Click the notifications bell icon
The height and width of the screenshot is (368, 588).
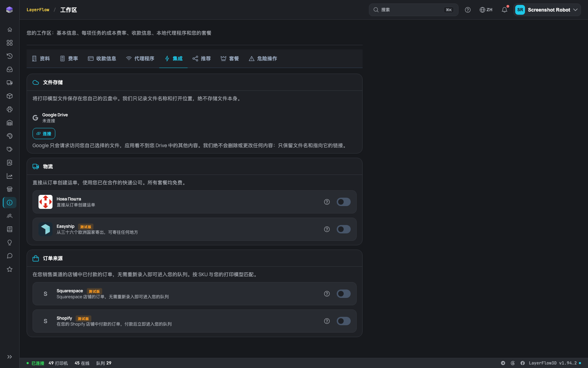coord(504,10)
